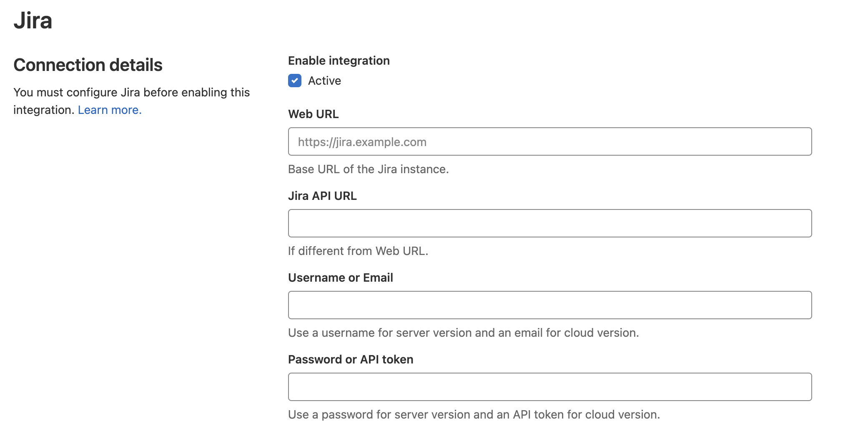Uncheck the Active integration checkbox

[295, 81]
